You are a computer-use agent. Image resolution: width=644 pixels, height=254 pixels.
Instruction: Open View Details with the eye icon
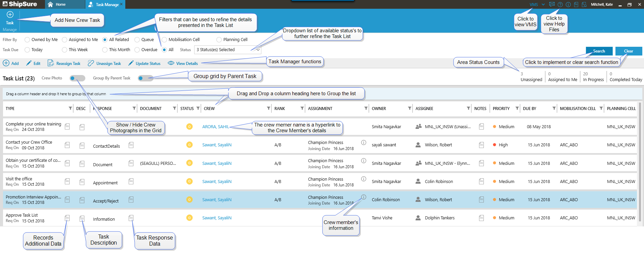click(x=183, y=63)
